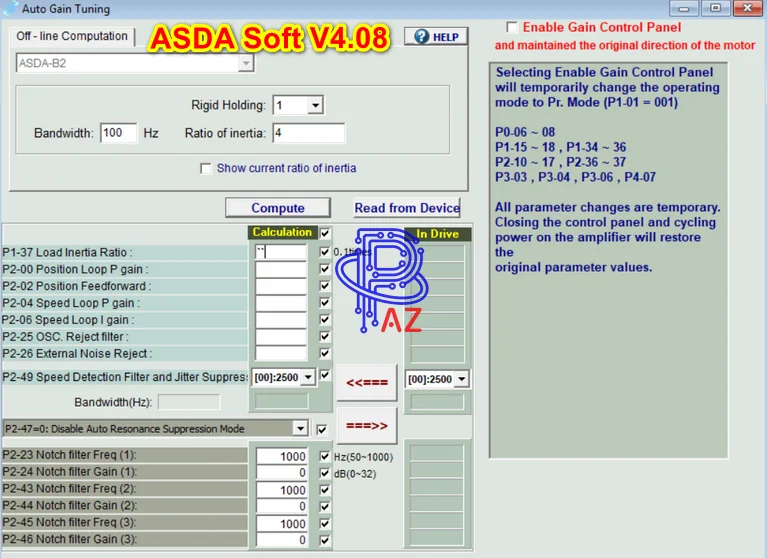Uncheck P2-26 External Noise Reject checkbox
Viewport: 767px width, 558px height.
tap(324, 353)
